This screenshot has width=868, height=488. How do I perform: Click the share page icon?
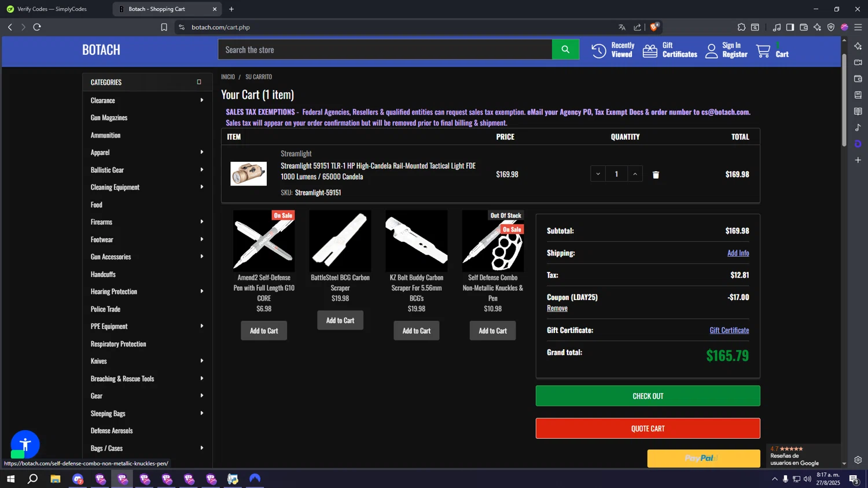[x=637, y=27]
